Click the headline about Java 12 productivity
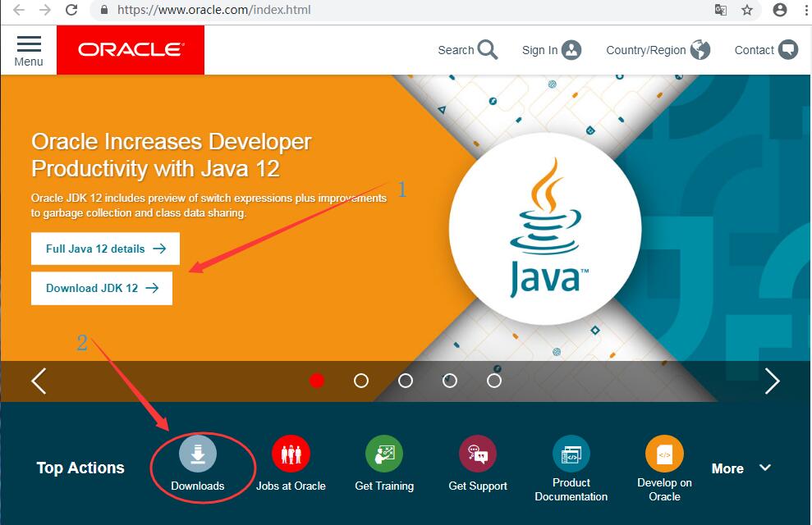Screen dimensions: 812x525 [171, 155]
